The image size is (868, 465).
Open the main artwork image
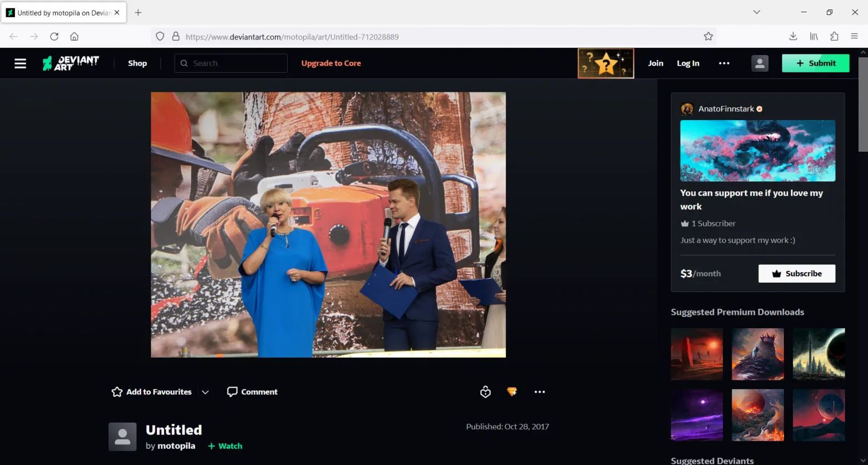[328, 225]
